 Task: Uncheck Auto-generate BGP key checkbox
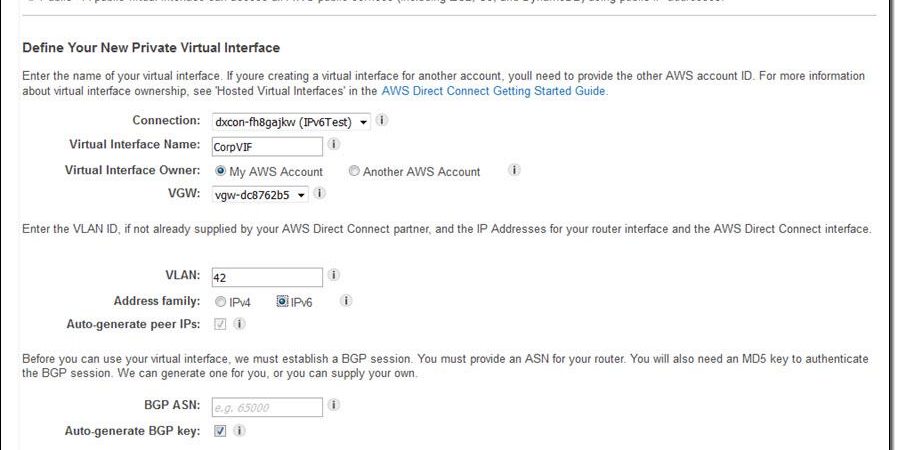click(220, 431)
